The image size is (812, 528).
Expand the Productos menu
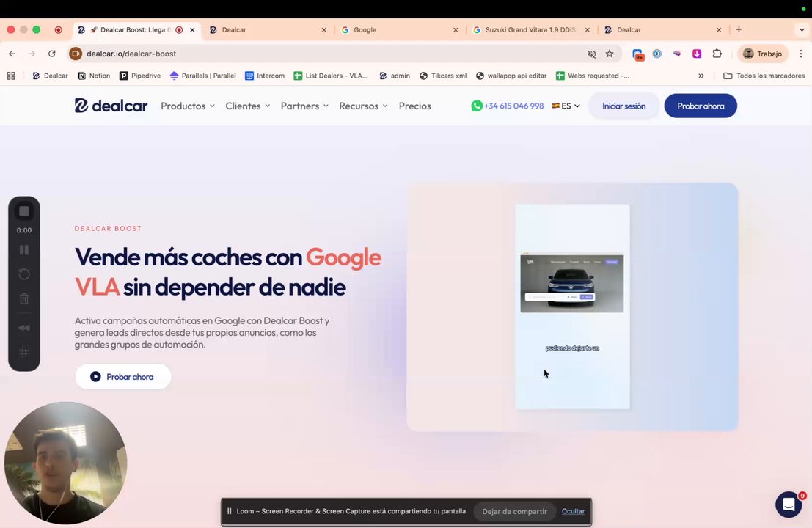tap(188, 106)
